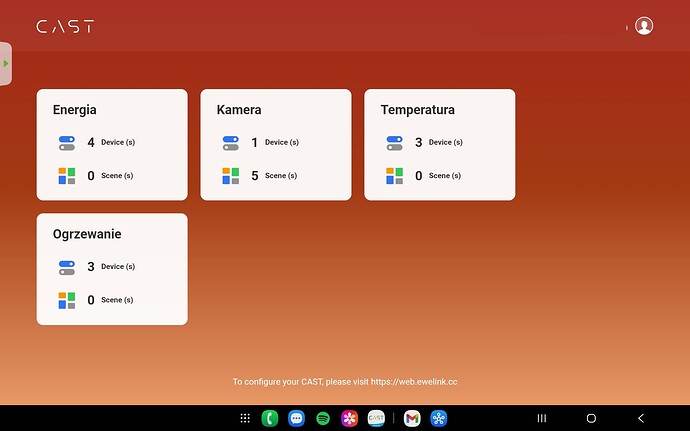The width and height of the screenshot is (690, 431).
Task: Click 'Scene (s)' label in Ogrzewanie card
Action: point(117,300)
